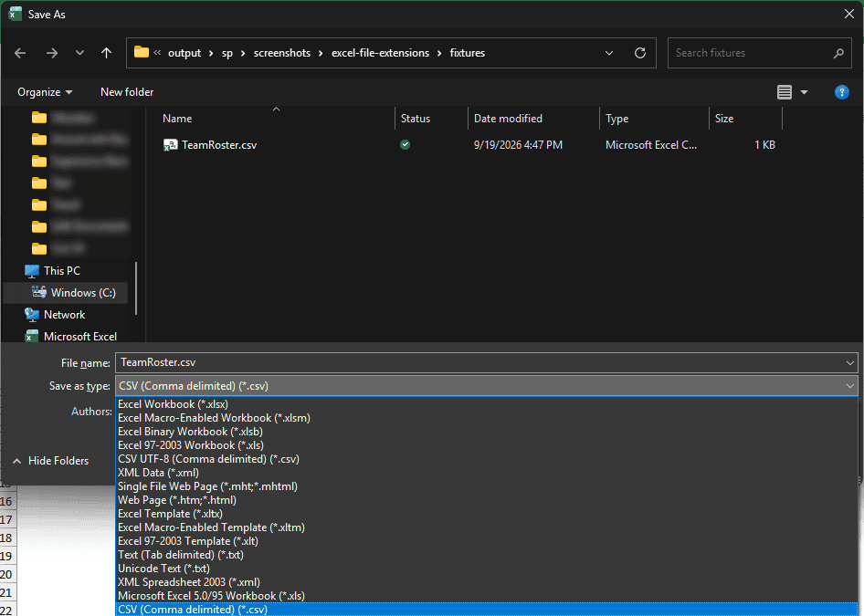
Task: Refresh the fixtures folder view
Action: tap(639, 53)
